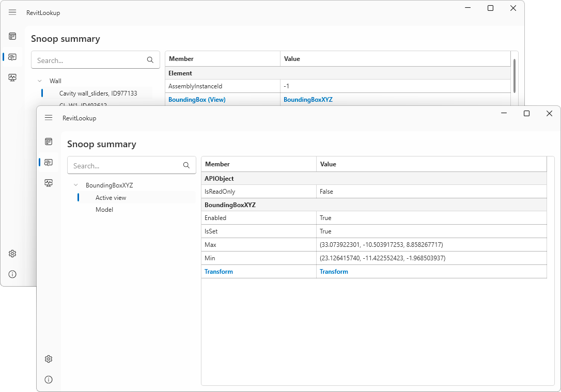This screenshot has height=392, width=561.
Task: Select the Model tree item
Action: [x=104, y=210]
